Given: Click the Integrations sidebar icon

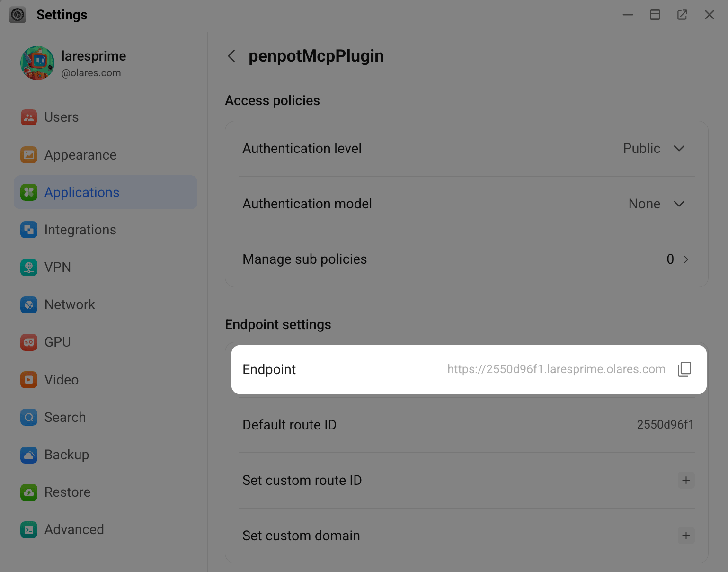Looking at the screenshot, I should [29, 230].
